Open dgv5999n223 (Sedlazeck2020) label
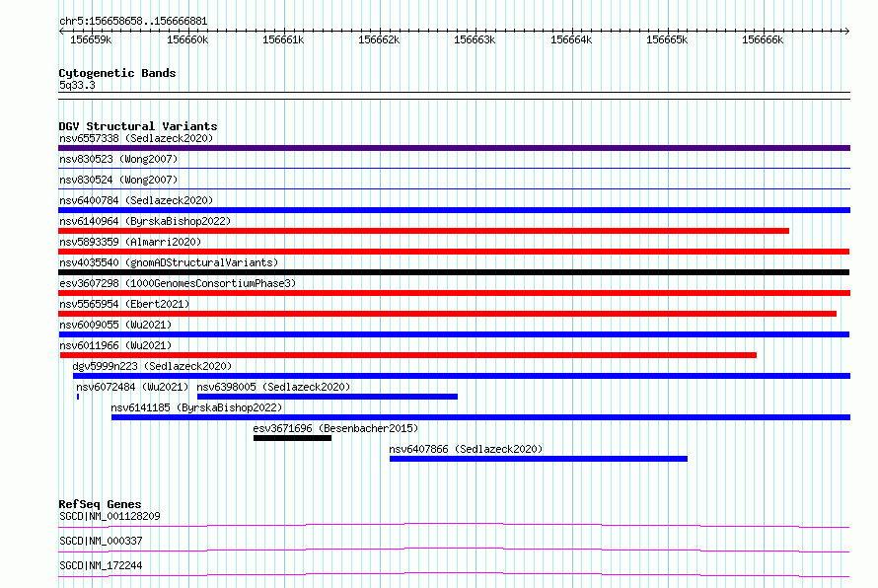Viewport: 878px width, 588px height. [152, 366]
